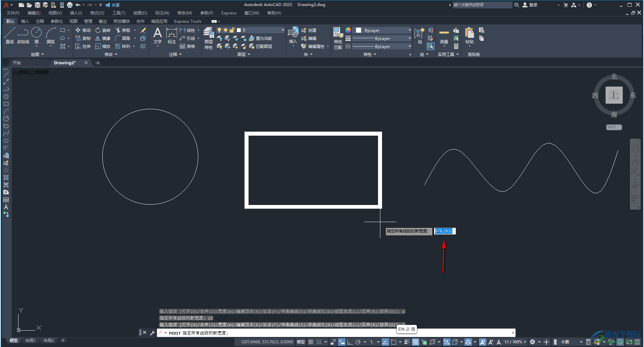Click the 匹配图层 (Match Layer) button
Viewport: 644px width, 347px height.
[261, 46]
